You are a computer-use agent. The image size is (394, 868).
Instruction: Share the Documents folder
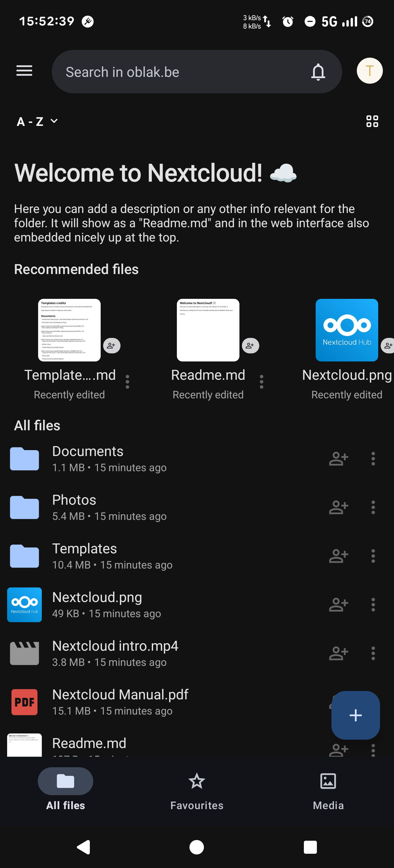(x=339, y=458)
